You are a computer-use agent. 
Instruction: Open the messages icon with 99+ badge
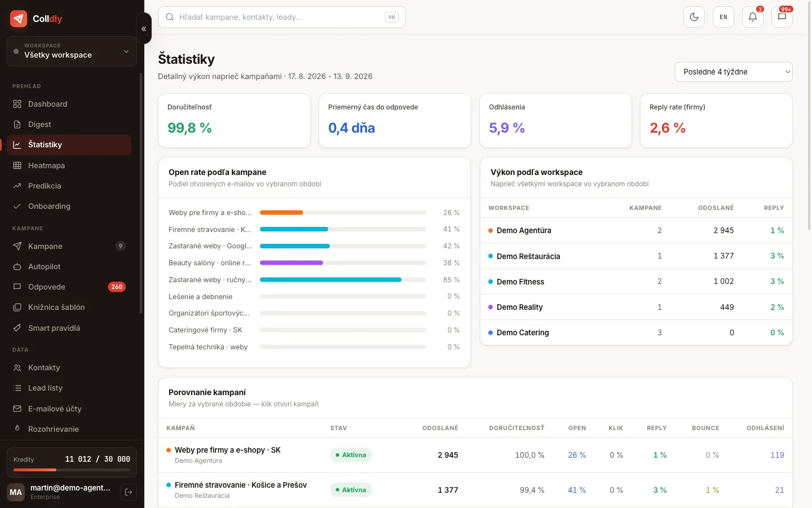(782, 17)
